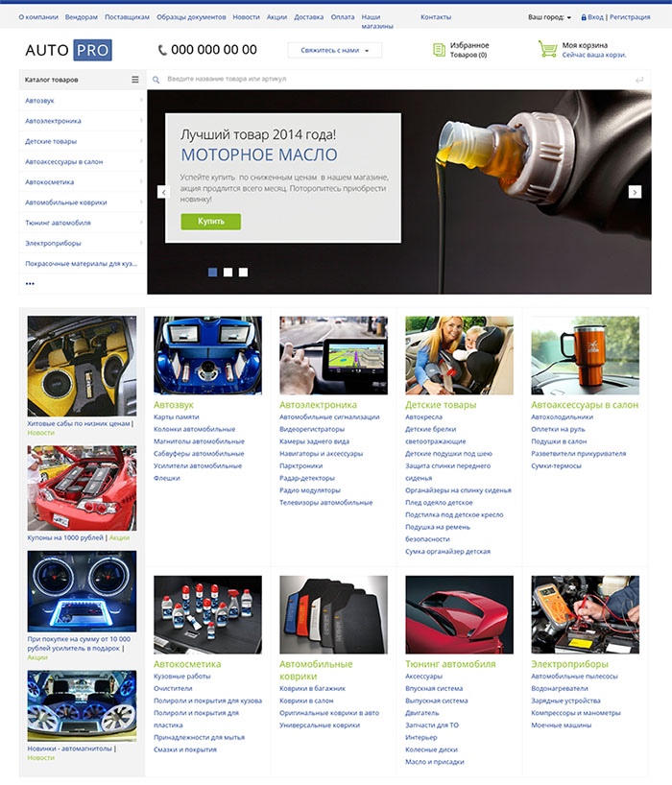Go to previous slide with left arrow
672x785 pixels.
point(163,192)
